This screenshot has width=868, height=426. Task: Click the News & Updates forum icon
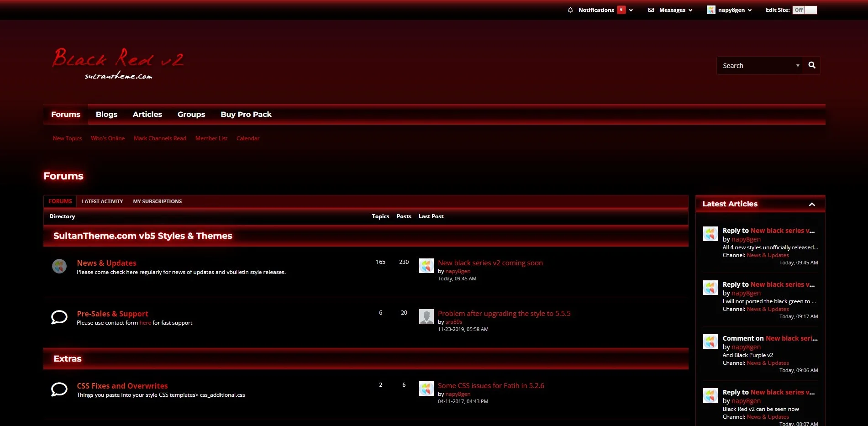pos(59,266)
